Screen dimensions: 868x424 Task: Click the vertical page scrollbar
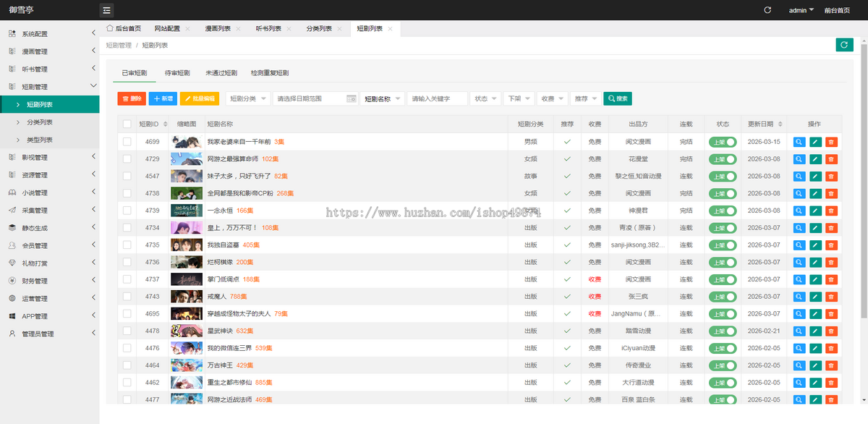[x=863, y=181]
